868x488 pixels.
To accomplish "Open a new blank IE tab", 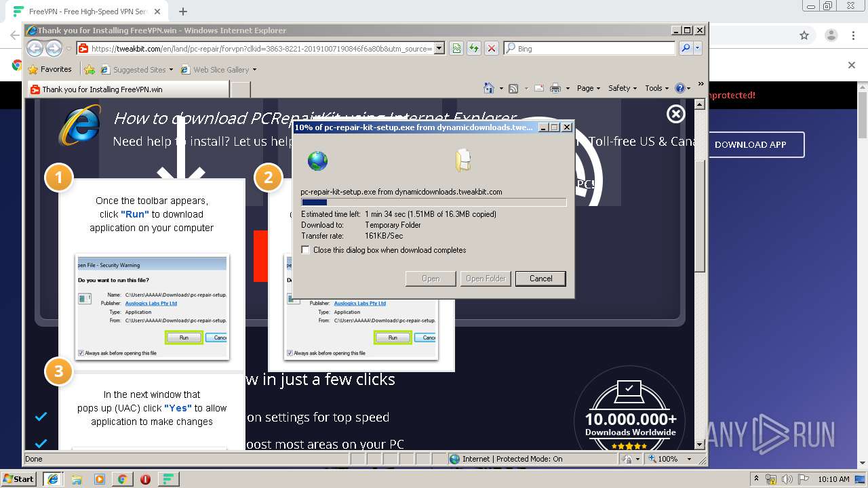I will [x=241, y=89].
